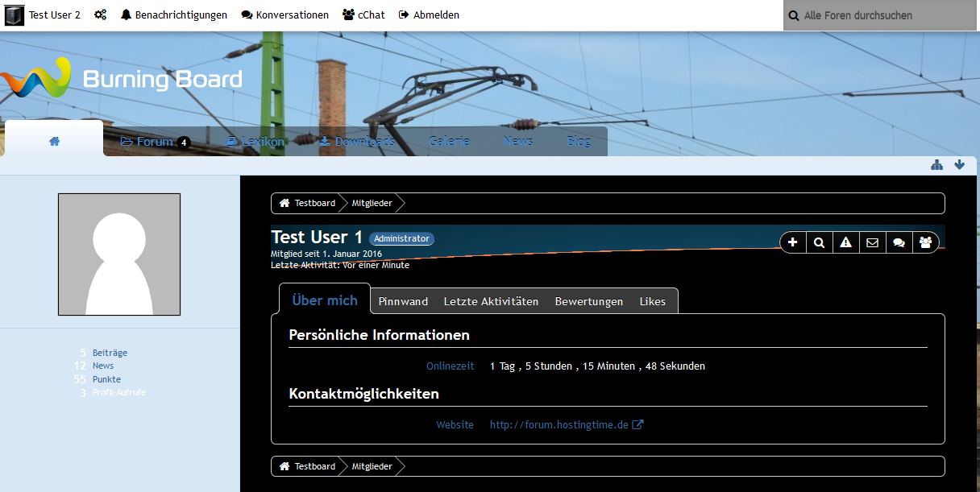Click the search magnifier icon on profile

click(819, 242)
